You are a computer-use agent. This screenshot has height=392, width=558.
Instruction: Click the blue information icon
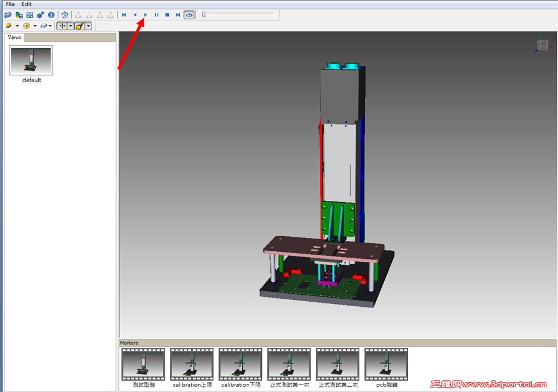pyautogui.click(x=51, y=15)
